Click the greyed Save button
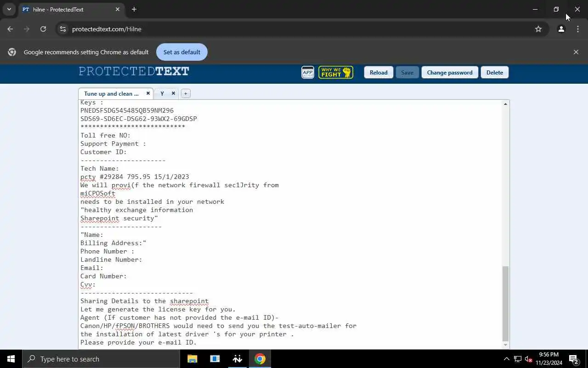Viewport: 588px width, 368px height. click(x=407, y=72)
